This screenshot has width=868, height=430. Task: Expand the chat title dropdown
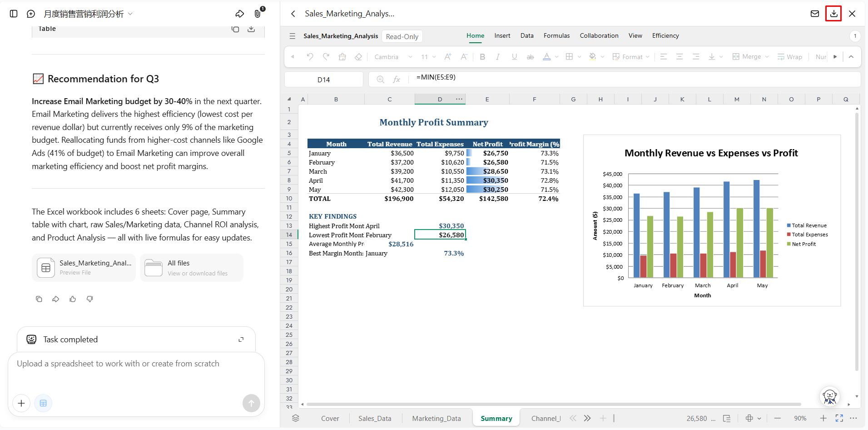point(130,14)
